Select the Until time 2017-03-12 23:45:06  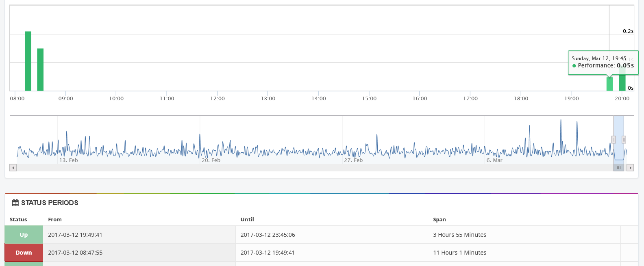coord(268,235)
